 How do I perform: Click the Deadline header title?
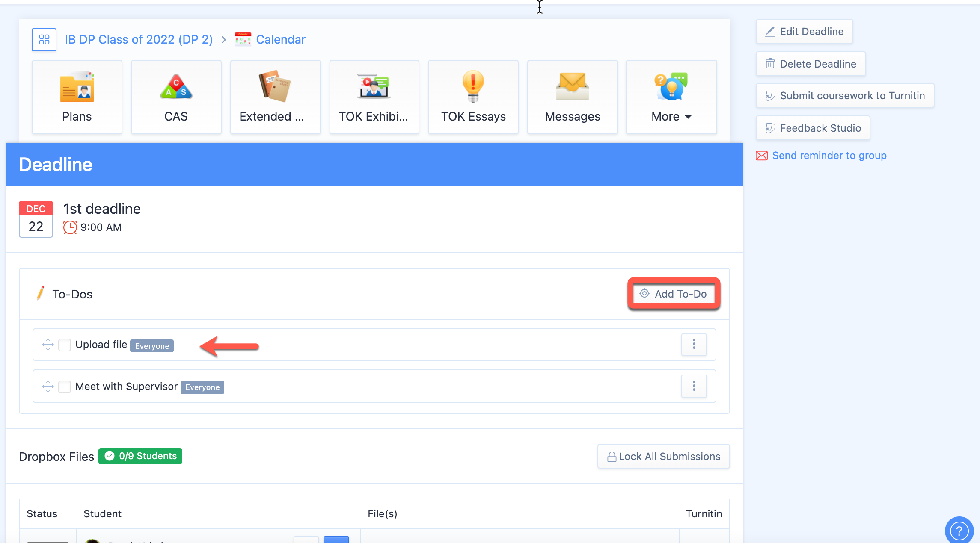point(56,165)
